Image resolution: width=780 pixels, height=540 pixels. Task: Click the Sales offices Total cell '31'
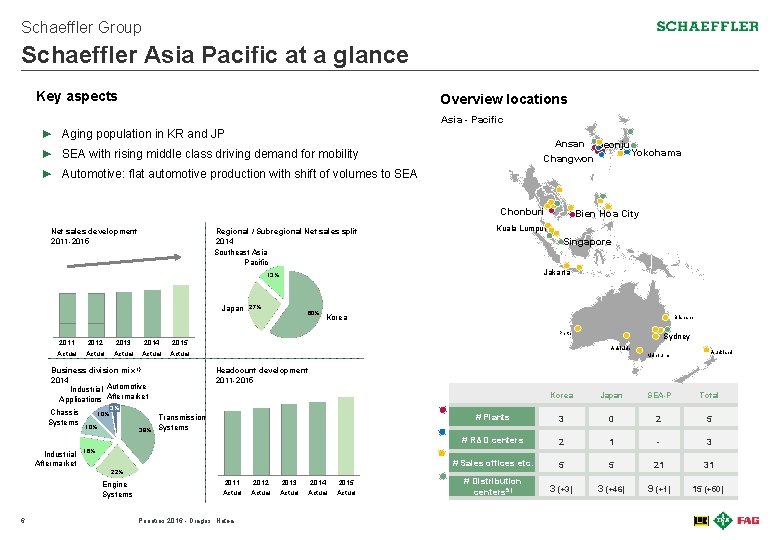(709, 464)
